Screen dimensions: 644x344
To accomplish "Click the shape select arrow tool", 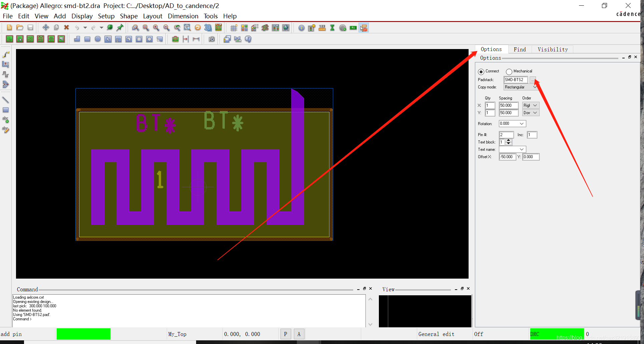I will pos(108,39).
